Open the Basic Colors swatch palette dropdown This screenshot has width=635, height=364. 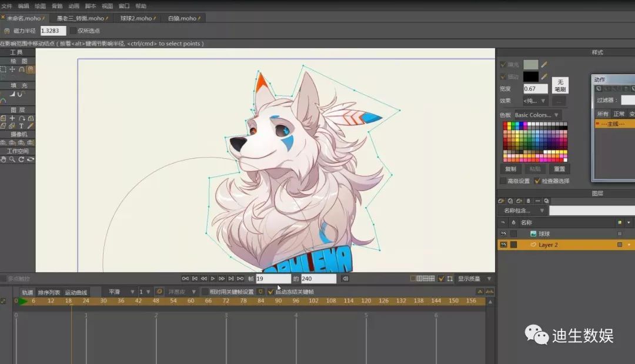click(537, 115)
